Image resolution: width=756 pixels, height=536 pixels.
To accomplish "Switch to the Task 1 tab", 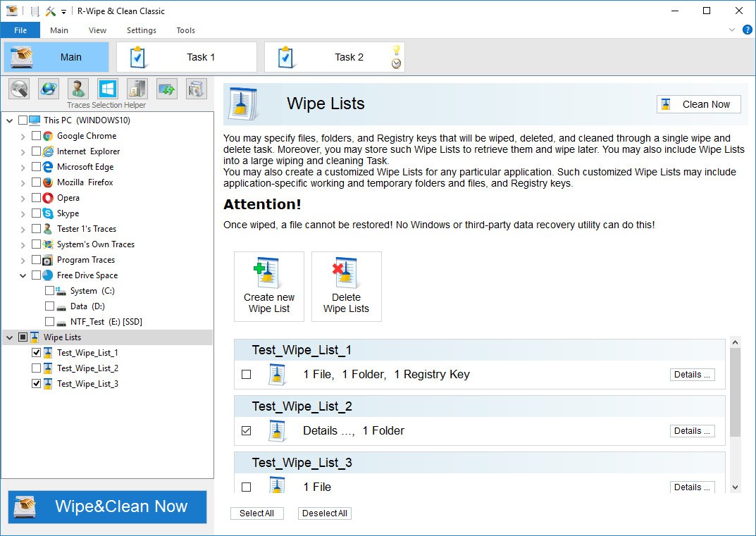I will 187,57.
